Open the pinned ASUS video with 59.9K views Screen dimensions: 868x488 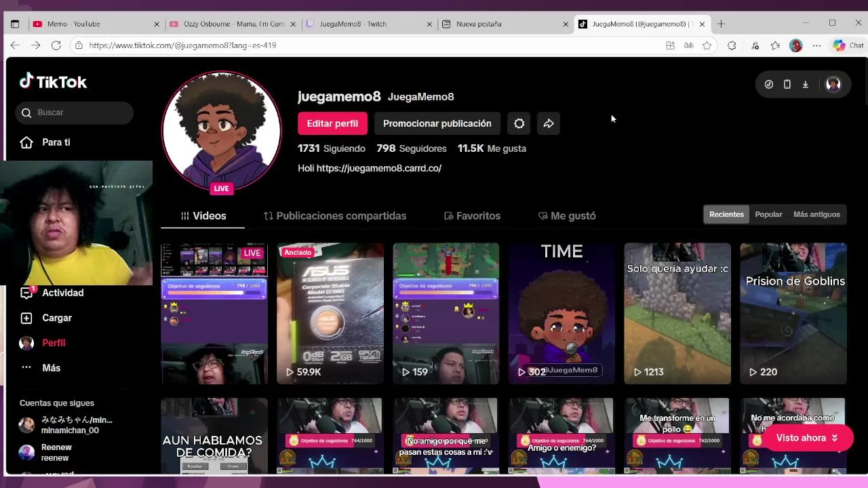[x=330, y=314]
